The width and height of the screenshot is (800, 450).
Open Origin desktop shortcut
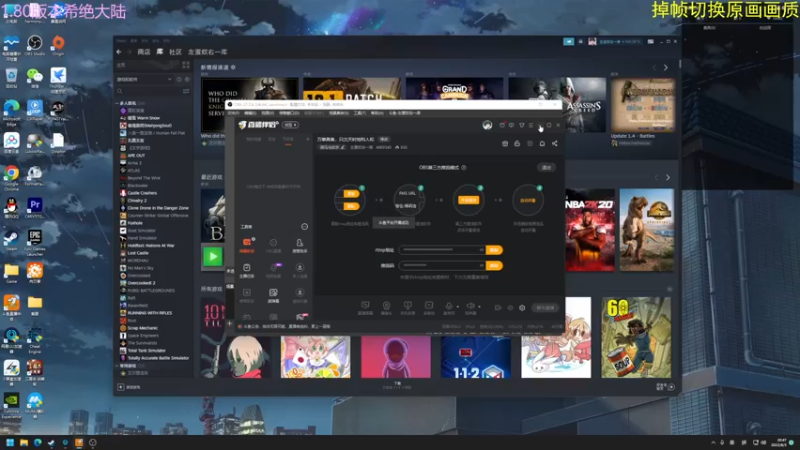point(58,44)
